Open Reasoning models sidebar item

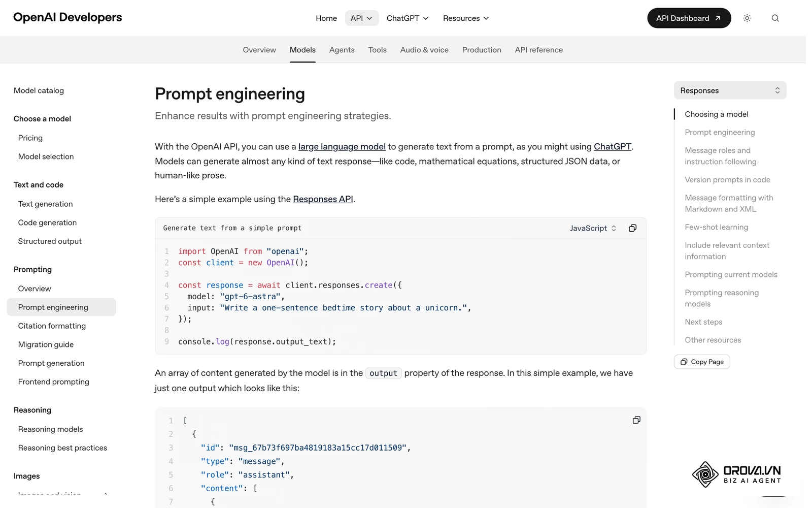[x=51, y=429]
